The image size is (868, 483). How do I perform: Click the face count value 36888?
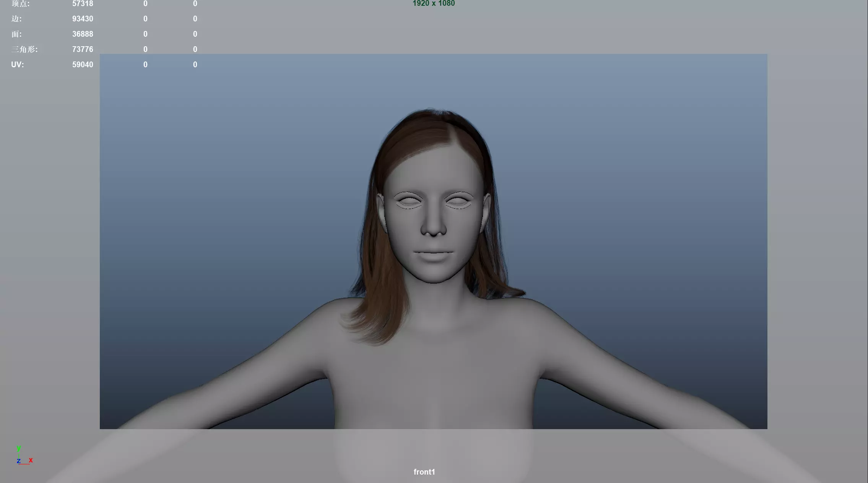(83, 34)
